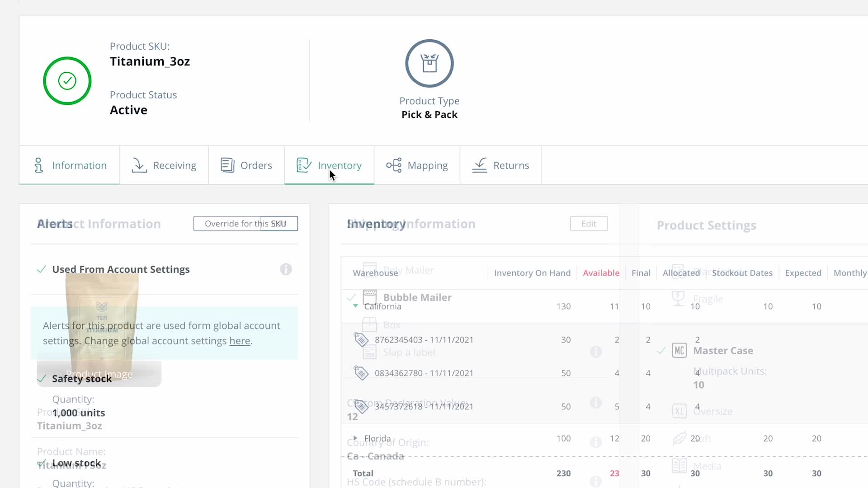The image size is (868, 488).
Task: Click the Titanium_3oz SKU heading
Action: 150,61
